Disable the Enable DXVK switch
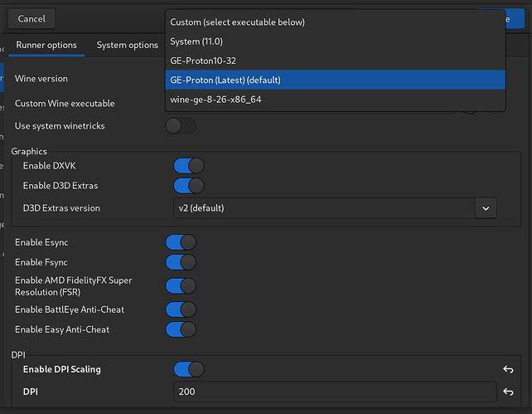 (x=188, y=167)
